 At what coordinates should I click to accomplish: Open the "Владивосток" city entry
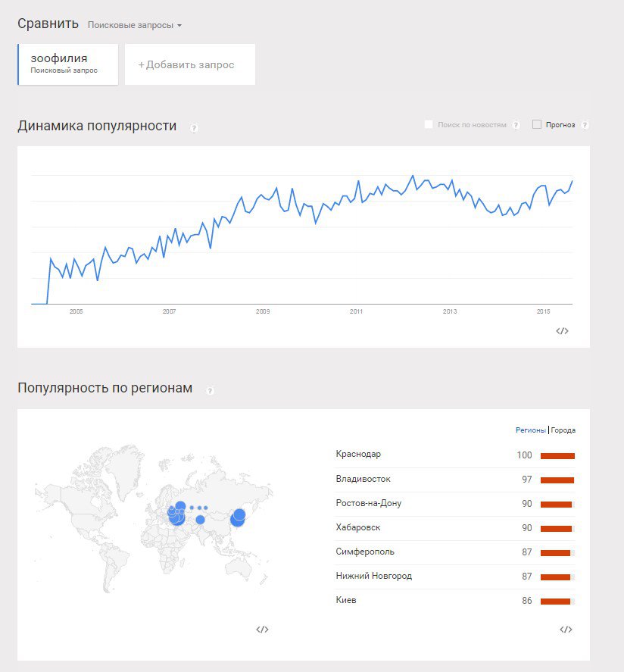tap(363, 479)
